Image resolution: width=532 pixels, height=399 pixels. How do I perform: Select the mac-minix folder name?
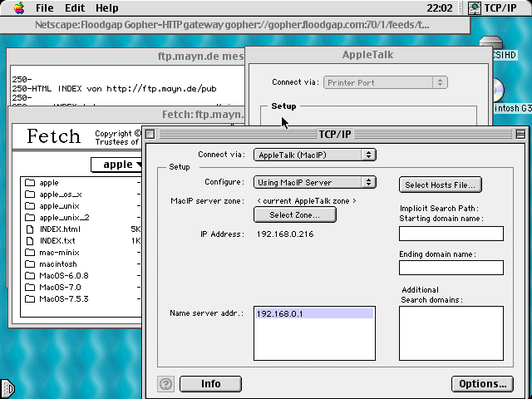[59, 253]
